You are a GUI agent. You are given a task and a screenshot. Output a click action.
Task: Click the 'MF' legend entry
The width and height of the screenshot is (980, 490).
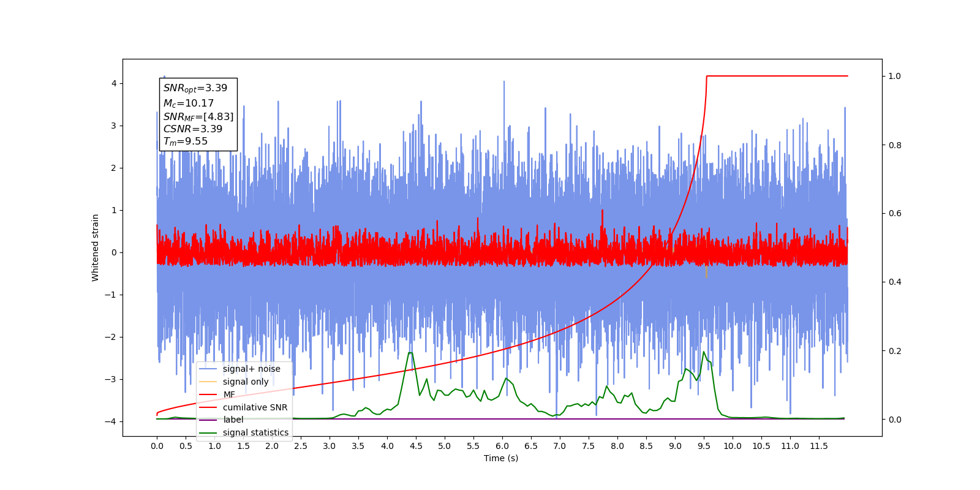coord(217,394)
